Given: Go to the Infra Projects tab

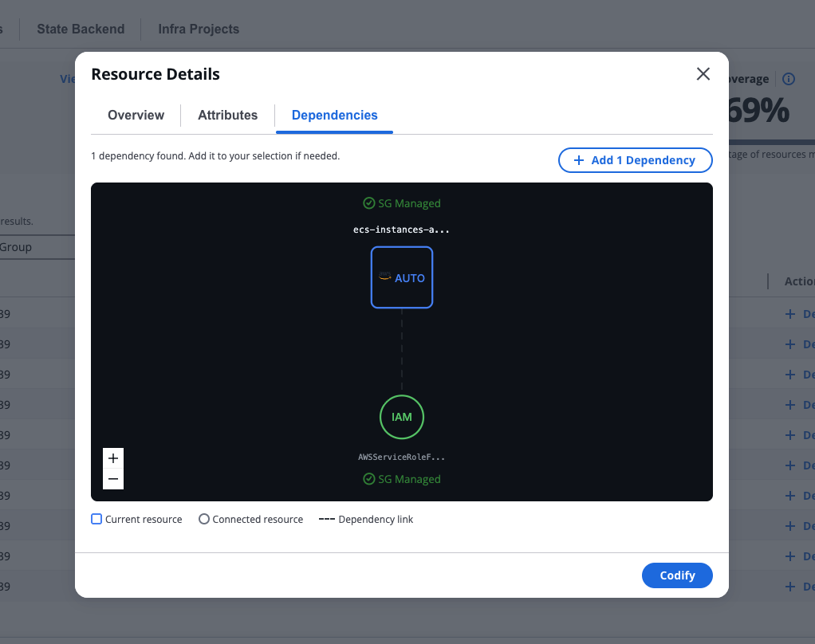Looking at the screenshot, I should pos(199,29).
